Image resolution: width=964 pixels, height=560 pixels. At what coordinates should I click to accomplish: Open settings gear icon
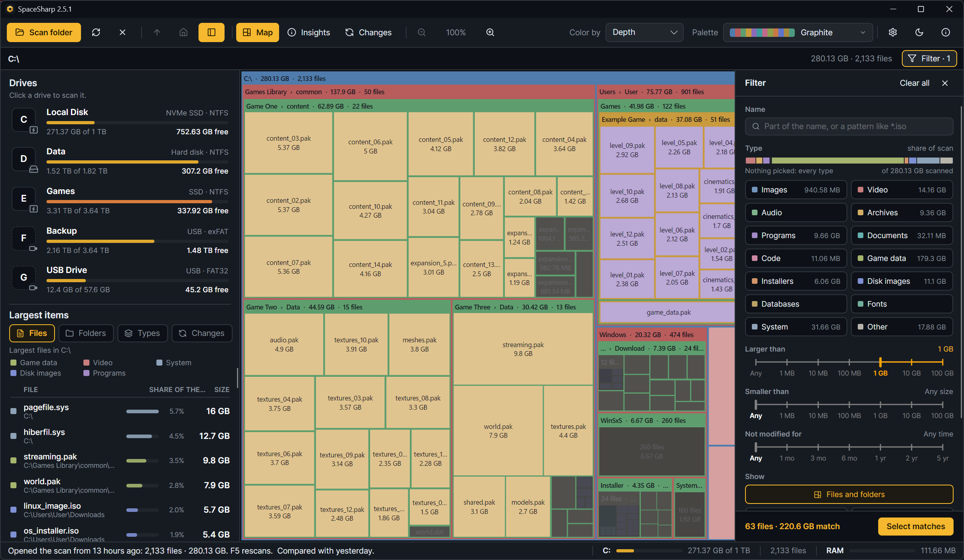tap(893, 32)
